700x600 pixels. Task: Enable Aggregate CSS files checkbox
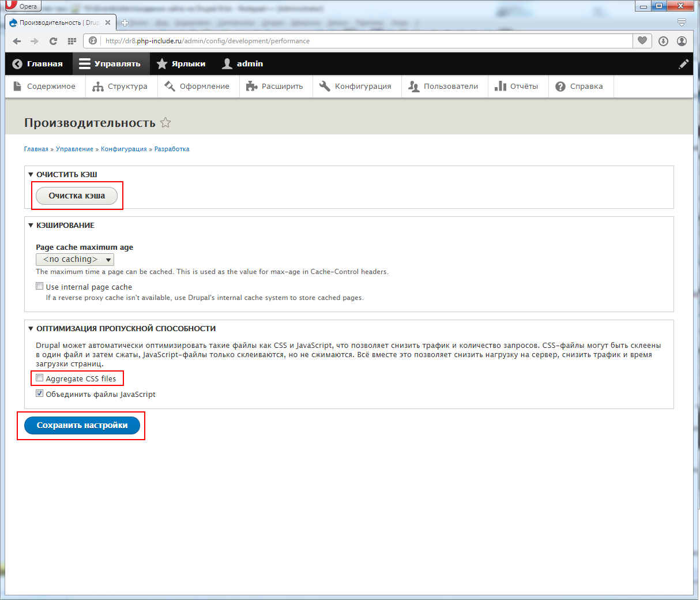(x=40, y=378)
